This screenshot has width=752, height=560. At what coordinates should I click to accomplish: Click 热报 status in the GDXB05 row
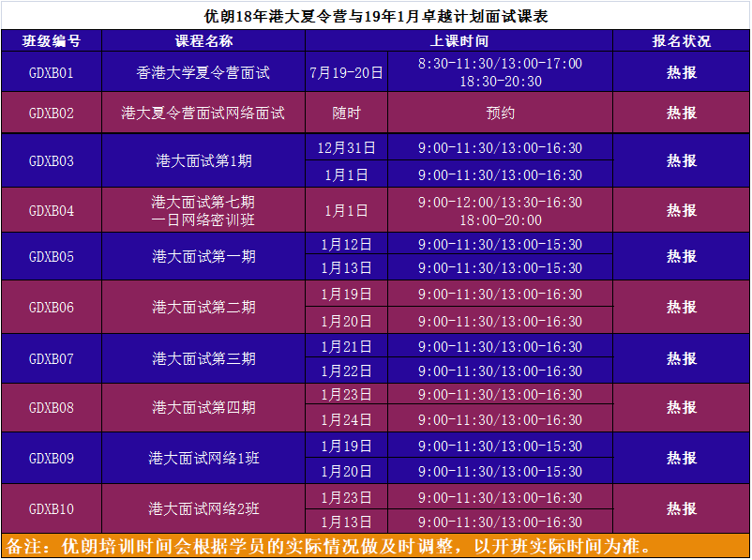[681, 256]
